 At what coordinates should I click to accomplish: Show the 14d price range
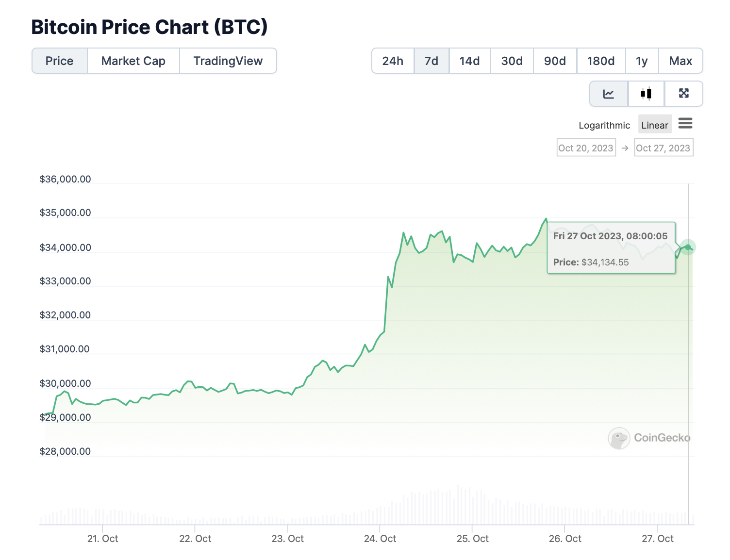(x=469, y=61)
